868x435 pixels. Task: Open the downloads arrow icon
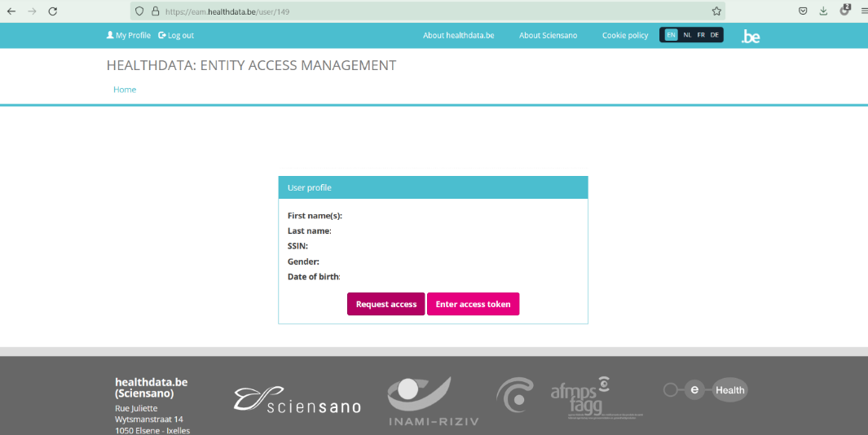click(823, 11)
